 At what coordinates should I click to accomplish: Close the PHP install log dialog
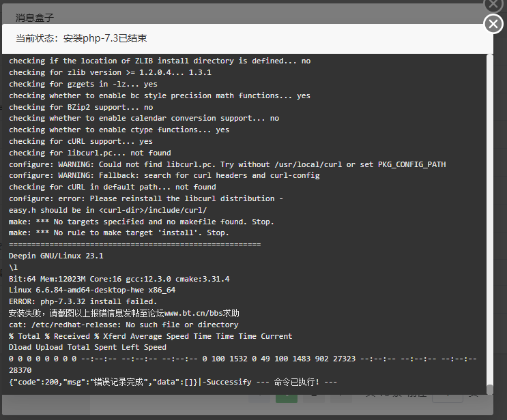(x=493, y=24)
